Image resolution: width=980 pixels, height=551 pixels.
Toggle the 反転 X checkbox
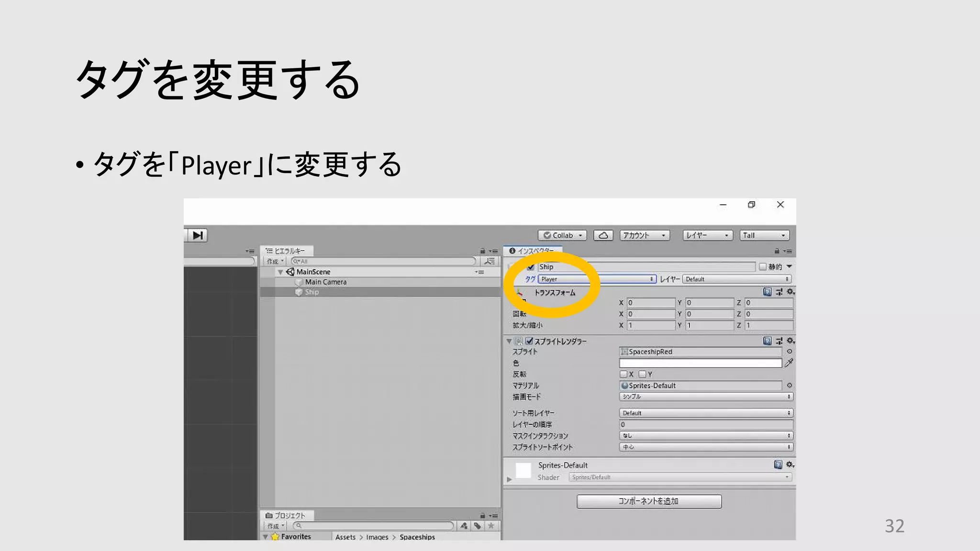pos(624,374)
